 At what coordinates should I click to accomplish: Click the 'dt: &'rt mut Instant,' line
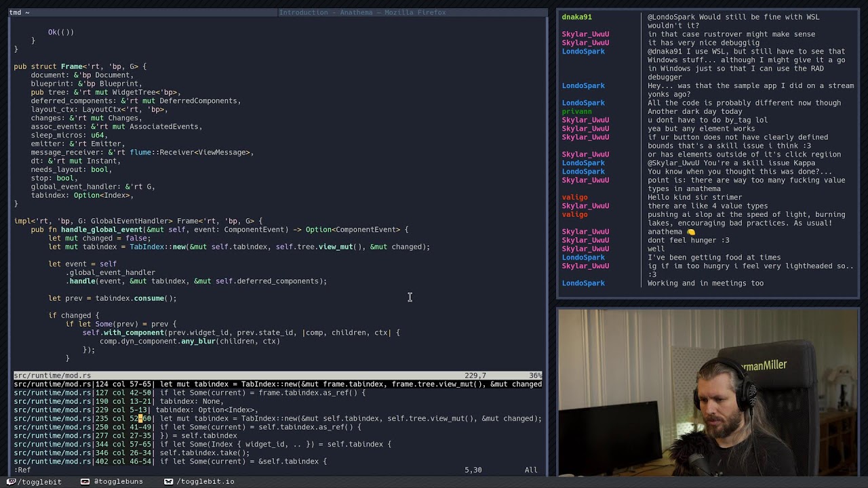coord(76,161)
